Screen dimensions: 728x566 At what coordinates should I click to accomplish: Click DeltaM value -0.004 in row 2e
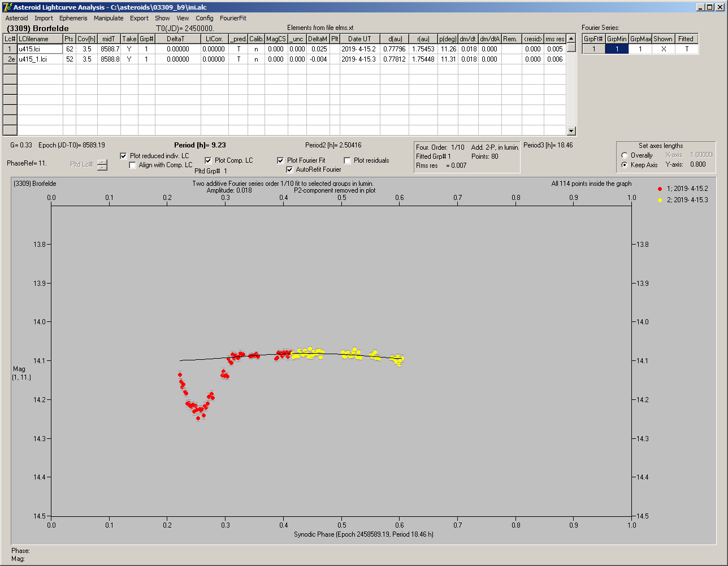(318, 59)
